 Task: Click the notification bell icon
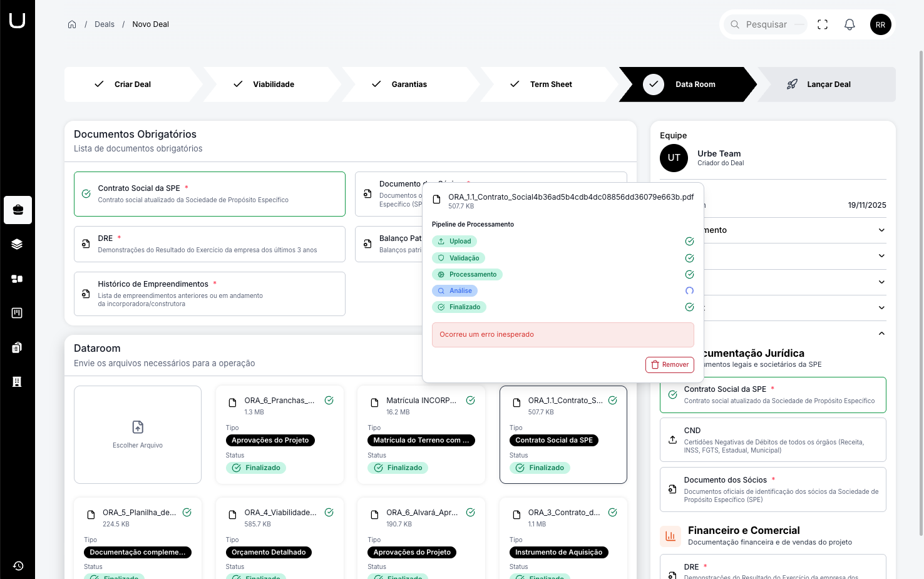click(850, 24)
